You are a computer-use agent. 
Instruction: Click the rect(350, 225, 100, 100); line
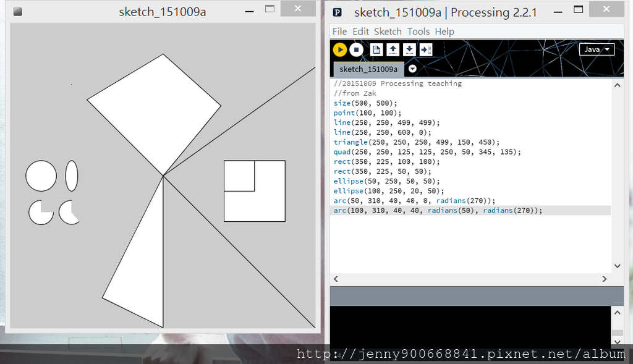pyautogui.click(x=386, y=161)
